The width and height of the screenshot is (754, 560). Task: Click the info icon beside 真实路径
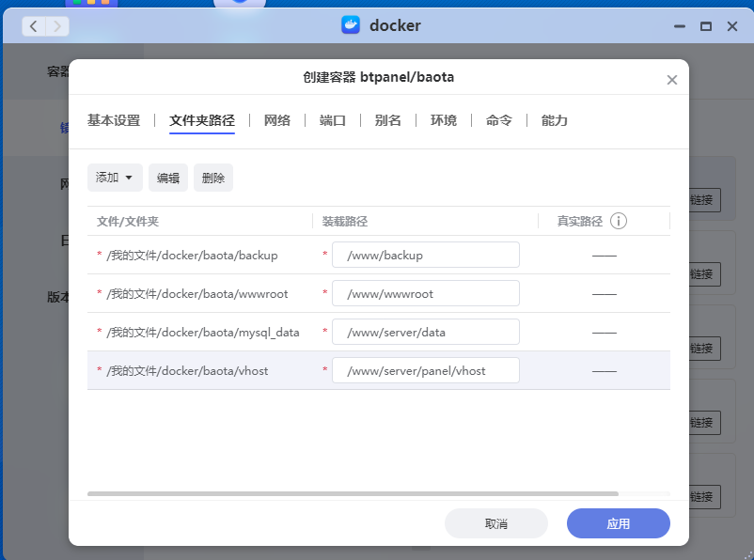pyautogui.click(x=619, y=221)
